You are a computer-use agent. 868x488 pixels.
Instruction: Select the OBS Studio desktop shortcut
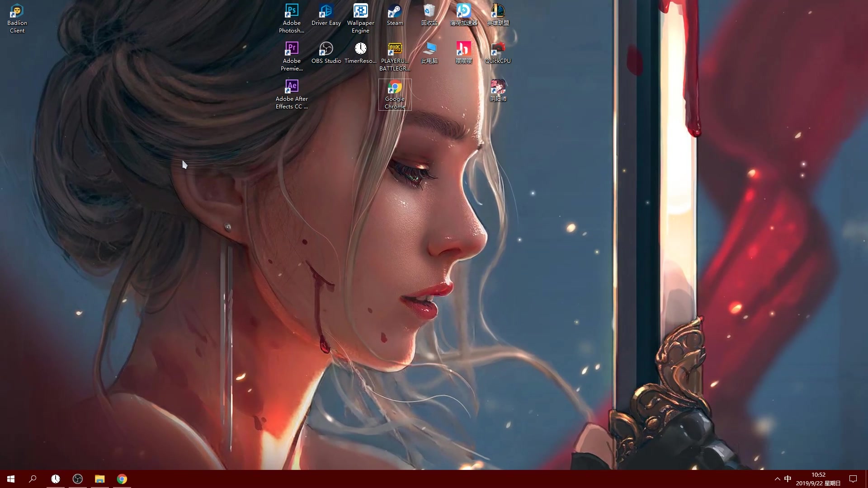pos(326,52)
